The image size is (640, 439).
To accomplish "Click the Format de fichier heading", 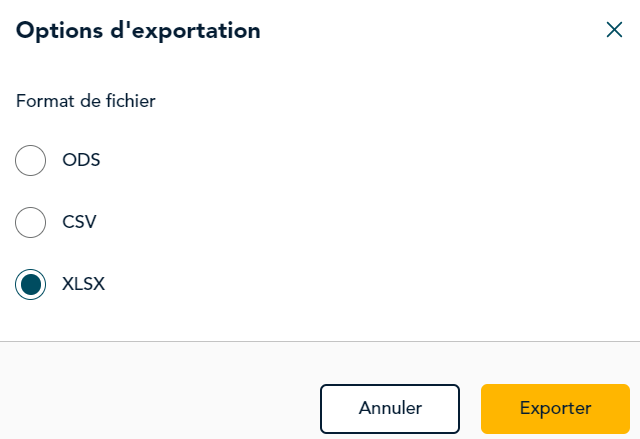I will tap(86, 101).
